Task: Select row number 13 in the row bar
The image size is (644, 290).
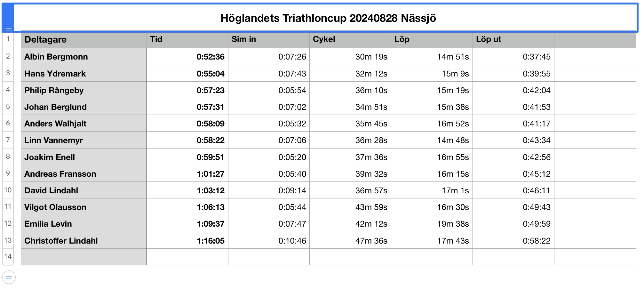Action: pos(8,240)
